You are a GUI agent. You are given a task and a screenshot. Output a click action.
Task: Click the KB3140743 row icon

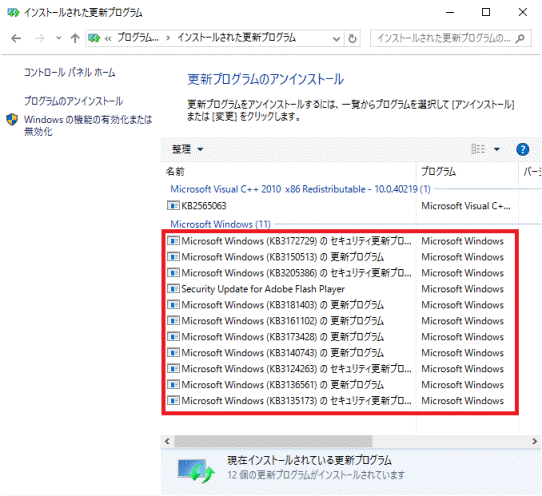click(x=173, y=352)
